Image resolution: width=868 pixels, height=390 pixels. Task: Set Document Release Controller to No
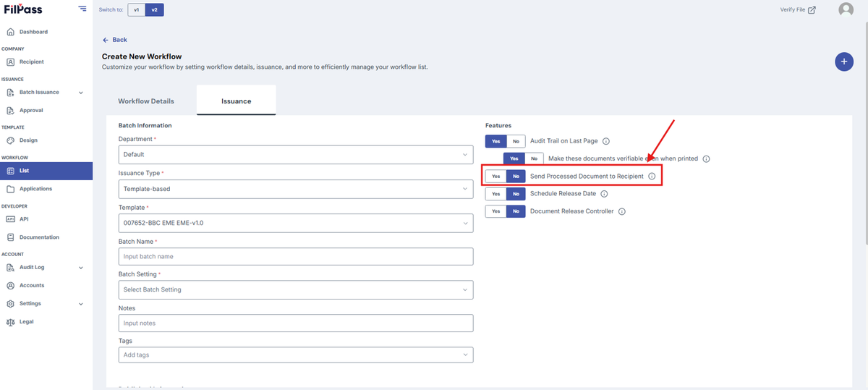click(x=516, y=211)
